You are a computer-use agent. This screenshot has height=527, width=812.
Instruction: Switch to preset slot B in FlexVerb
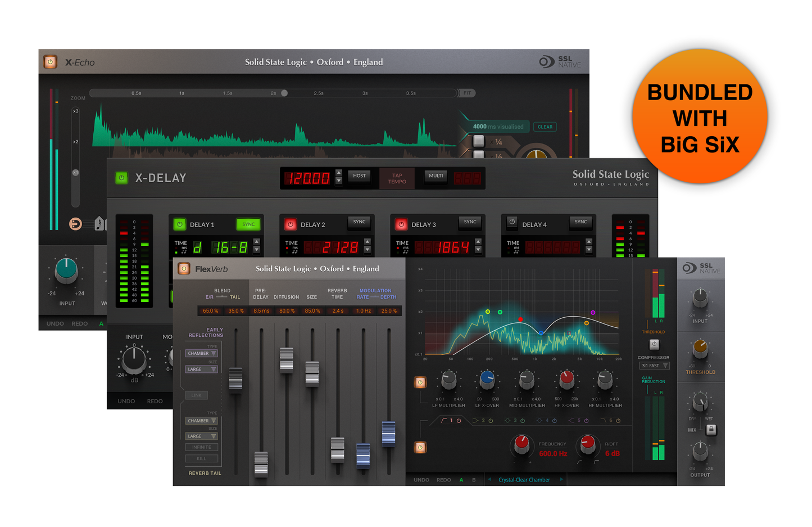pos(473,480)
